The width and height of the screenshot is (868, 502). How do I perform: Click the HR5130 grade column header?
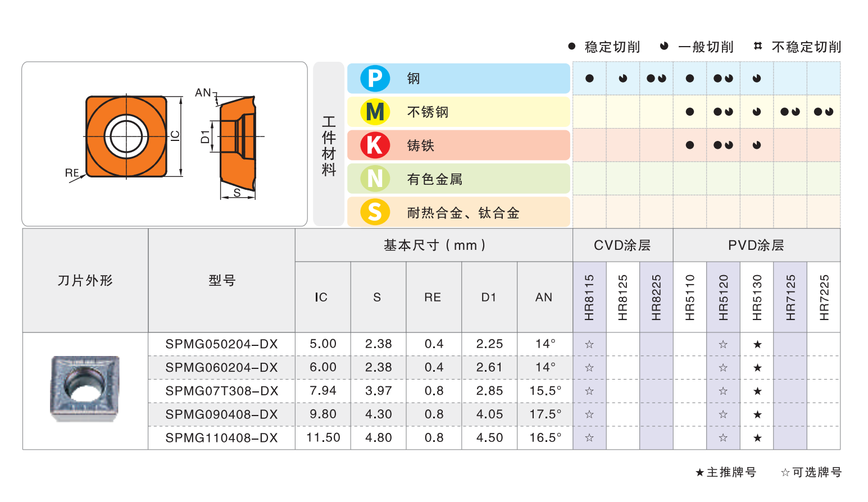(757, 297)
